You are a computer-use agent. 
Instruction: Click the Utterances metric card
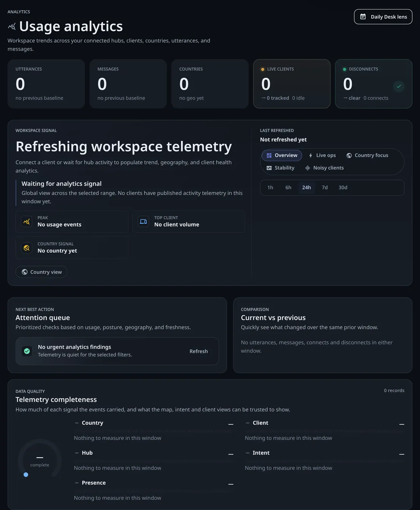[x=46, y=84]
